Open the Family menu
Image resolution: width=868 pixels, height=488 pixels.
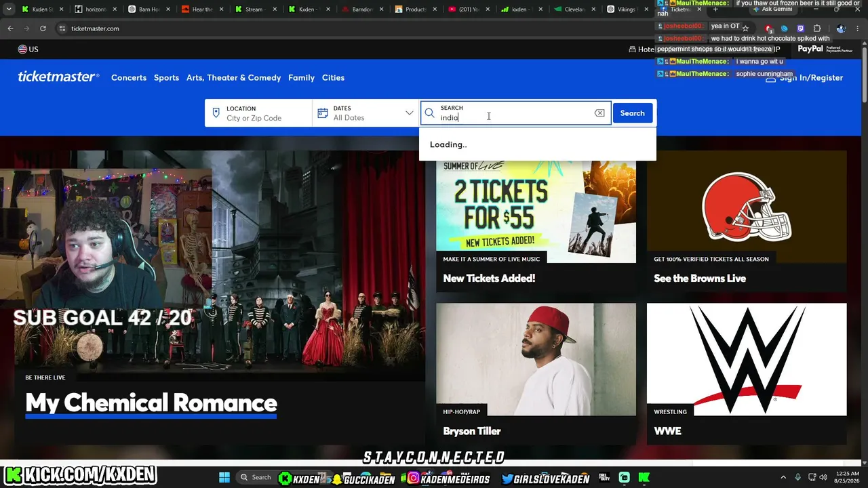tap(301, 77)
